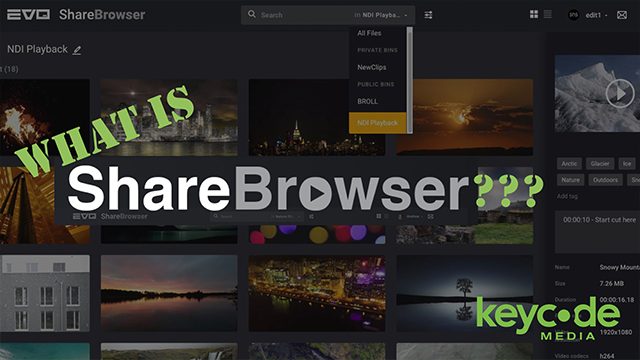
Task: Click the EVO logo
Action: click(x=29, y=15)
